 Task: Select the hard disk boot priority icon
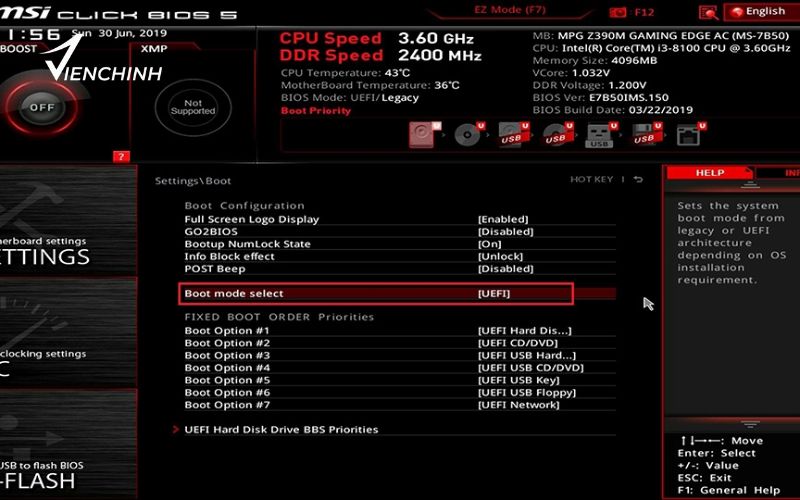coord(424,135)
